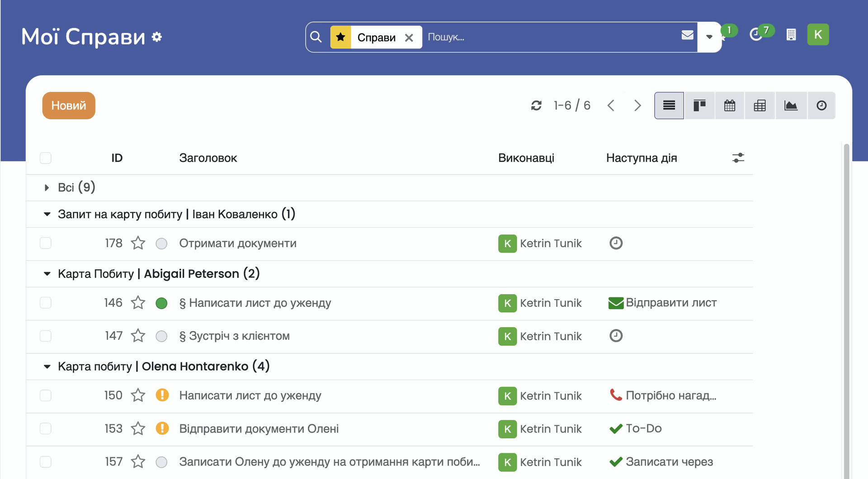
Task: Select checkbox for task 153
Action: point(46,428)
